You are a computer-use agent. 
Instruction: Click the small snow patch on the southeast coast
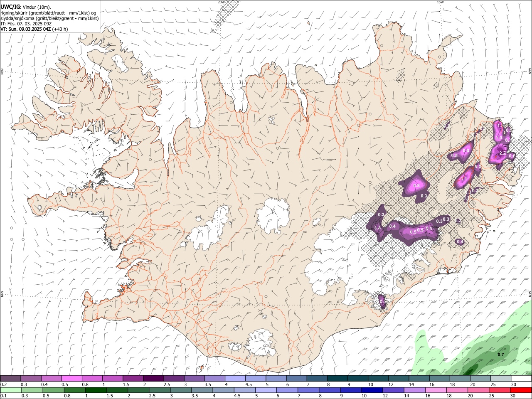(x=382, y=301)
